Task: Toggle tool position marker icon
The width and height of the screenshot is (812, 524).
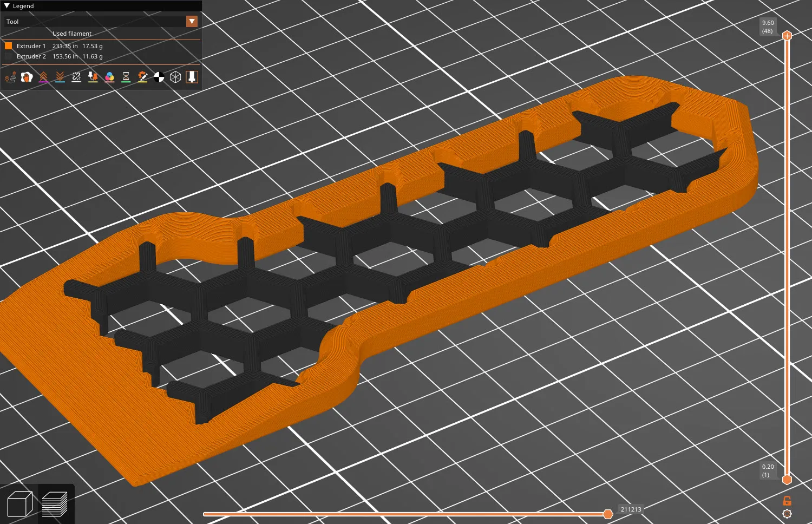Action: coord(192,77)
